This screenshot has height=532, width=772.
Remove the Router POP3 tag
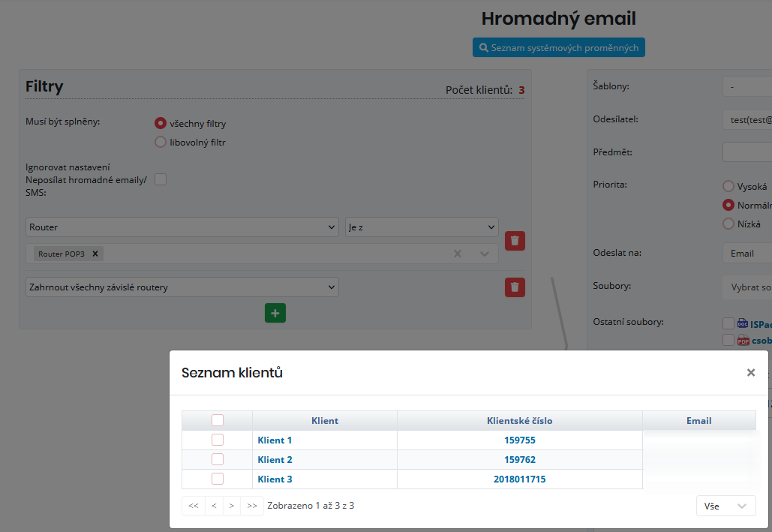(95, 254)
